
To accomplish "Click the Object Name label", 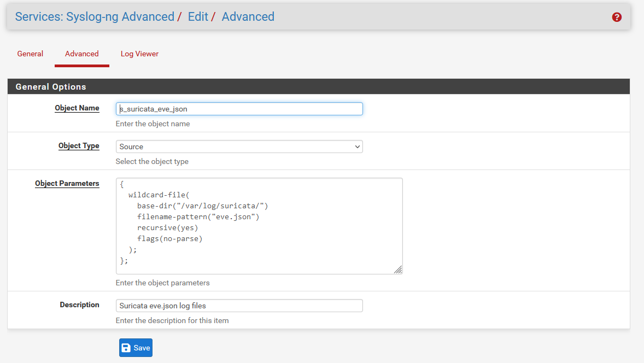I will 77,108.
